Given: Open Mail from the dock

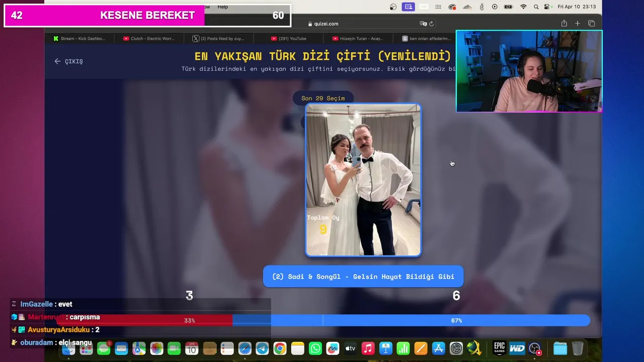Looking at the screenshot, I should (x=121, y=348).
